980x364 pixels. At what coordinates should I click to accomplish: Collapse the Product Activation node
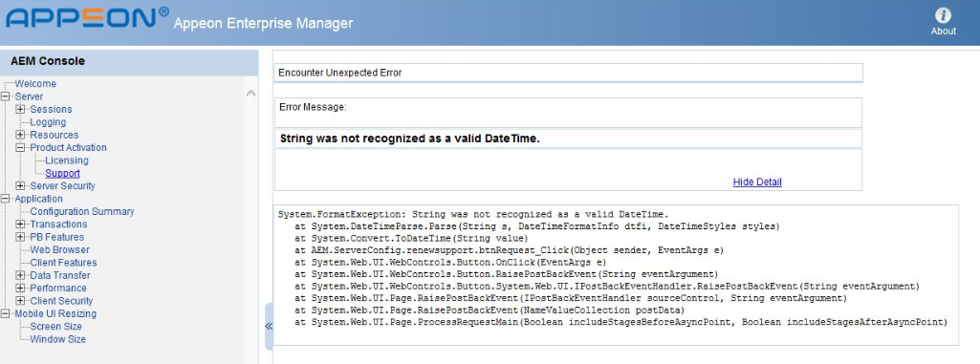pos(21,148)
